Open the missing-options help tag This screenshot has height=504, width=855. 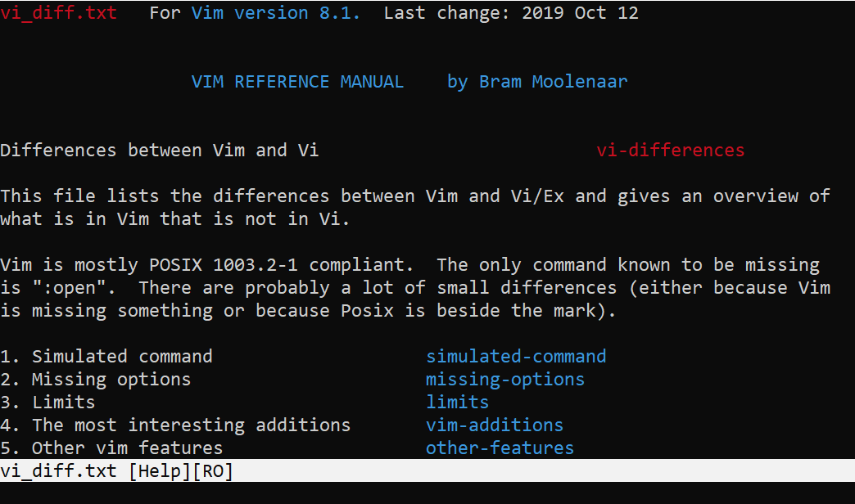pyautogui.click(x=505, y=380)
